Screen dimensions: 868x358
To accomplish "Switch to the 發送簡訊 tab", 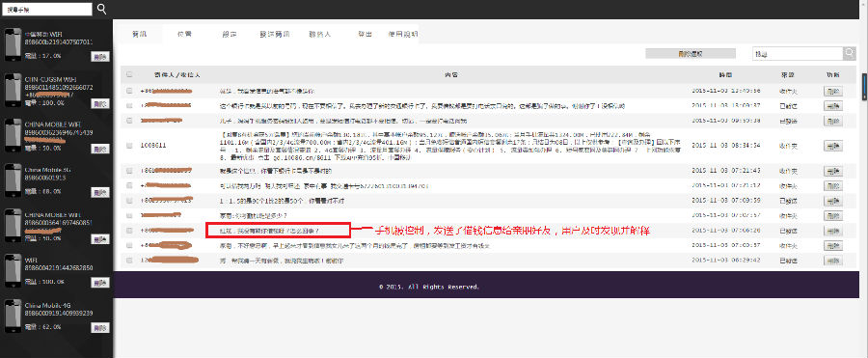I will [275, 34].
